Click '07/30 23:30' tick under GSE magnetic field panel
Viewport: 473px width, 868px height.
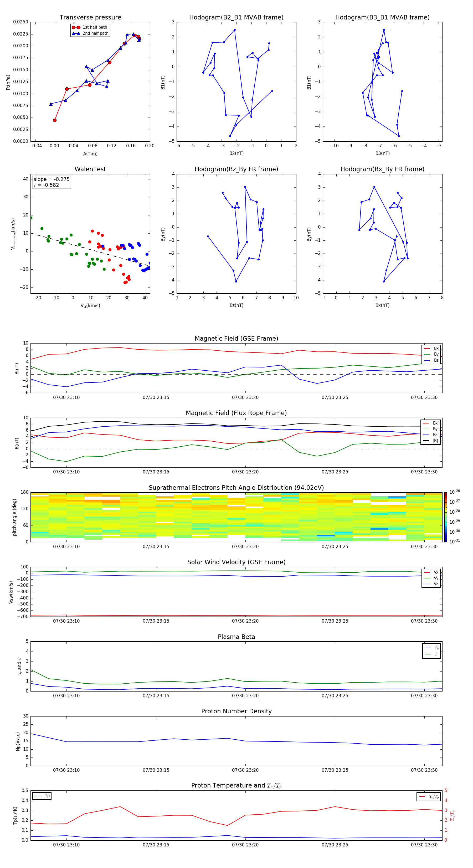[x=424, y=398]
